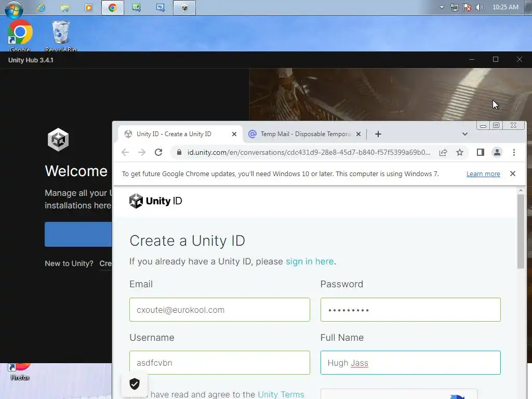Click the Unity ID logo on page
This screenshot has width=532, height=399.
[x=156, y=201]
